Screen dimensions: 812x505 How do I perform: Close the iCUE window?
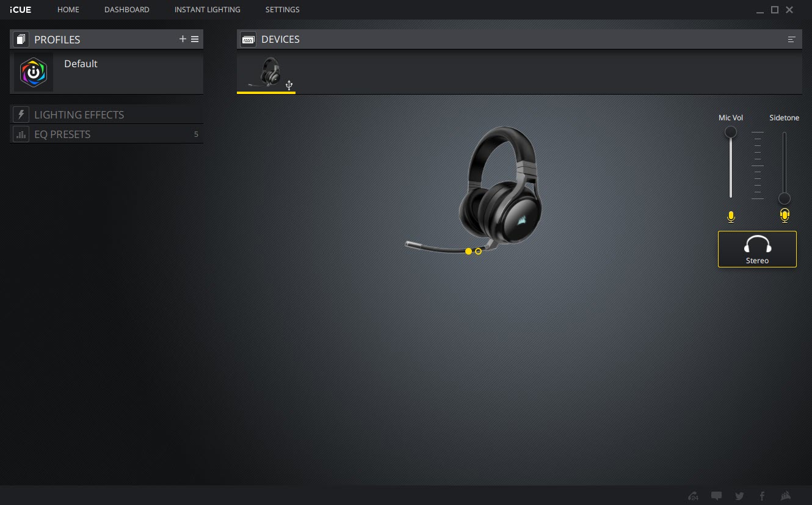(789, 10)
